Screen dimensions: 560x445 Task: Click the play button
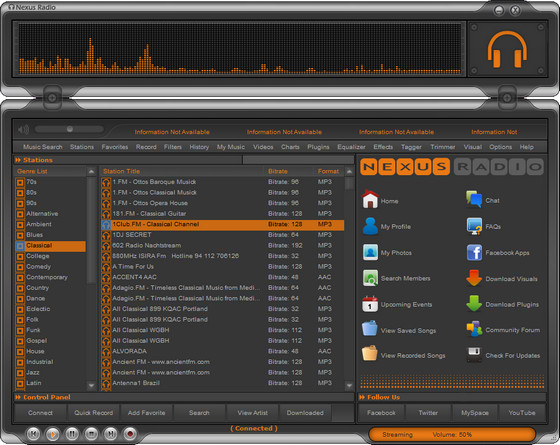[x=52, y=434]
